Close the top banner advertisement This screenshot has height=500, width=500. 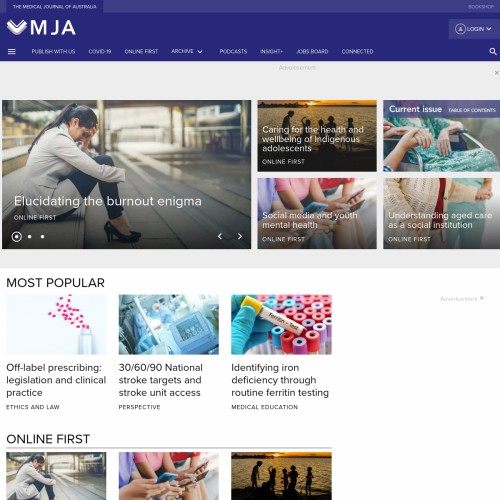coord(497,73)
